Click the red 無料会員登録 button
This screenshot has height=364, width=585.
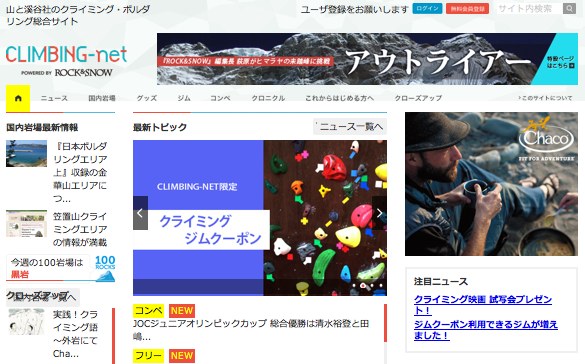[x=467, y=9]
